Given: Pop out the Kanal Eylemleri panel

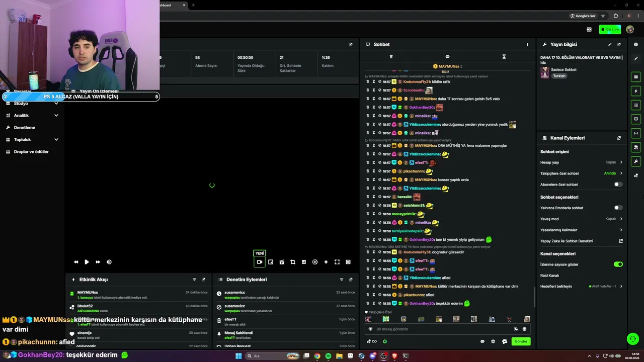Looking at the screenshot, I should point(619,138).
